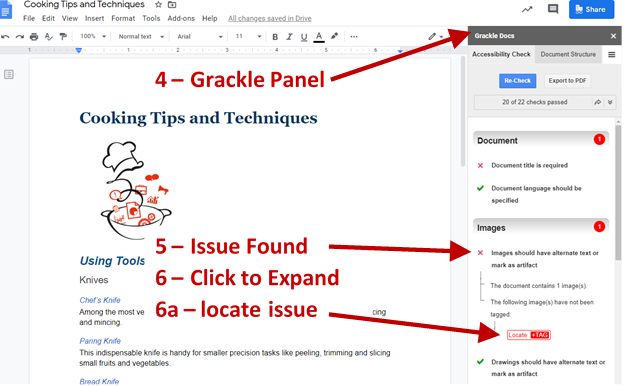Click the chef pot image in document

135,190
